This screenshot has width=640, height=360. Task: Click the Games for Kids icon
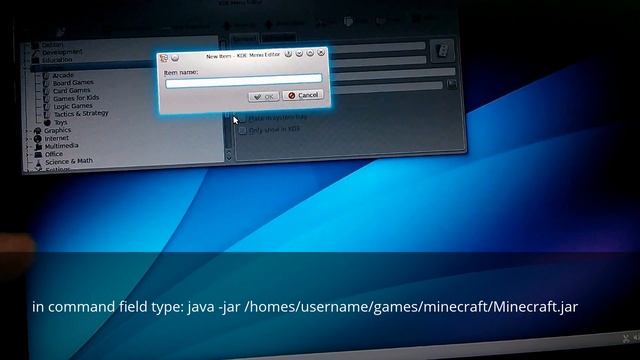[46, 99]
